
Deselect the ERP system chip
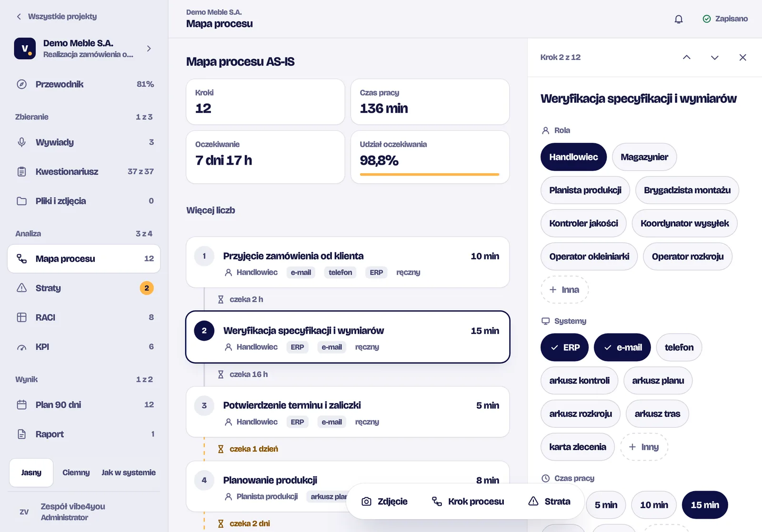click(x=565, y=347)
